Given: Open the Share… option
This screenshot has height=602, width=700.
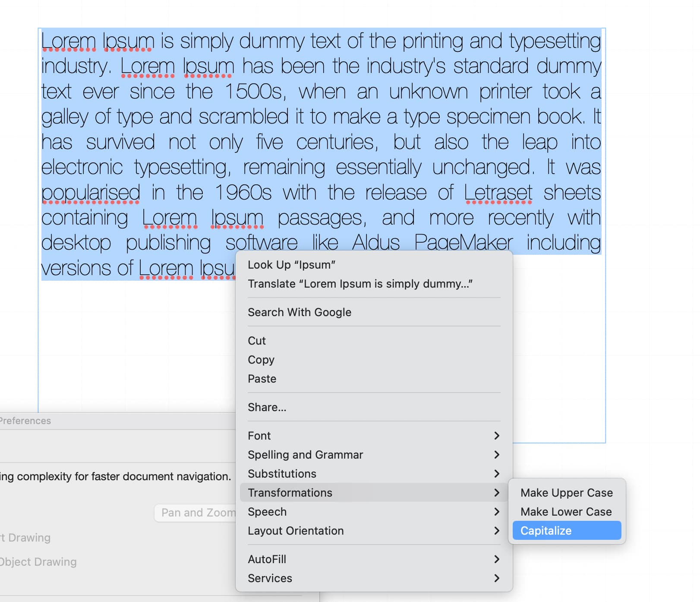Looking at the screenshot, I should [374, 407].
